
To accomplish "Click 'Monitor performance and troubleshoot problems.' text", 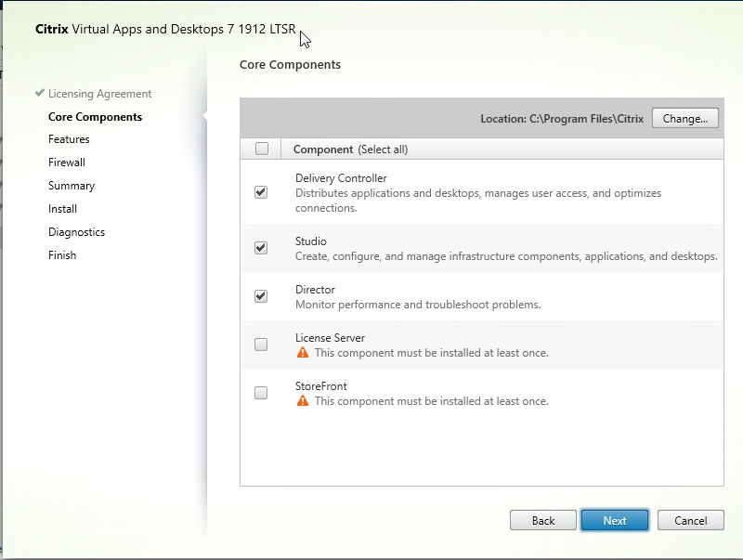I will tap(418, 305).
